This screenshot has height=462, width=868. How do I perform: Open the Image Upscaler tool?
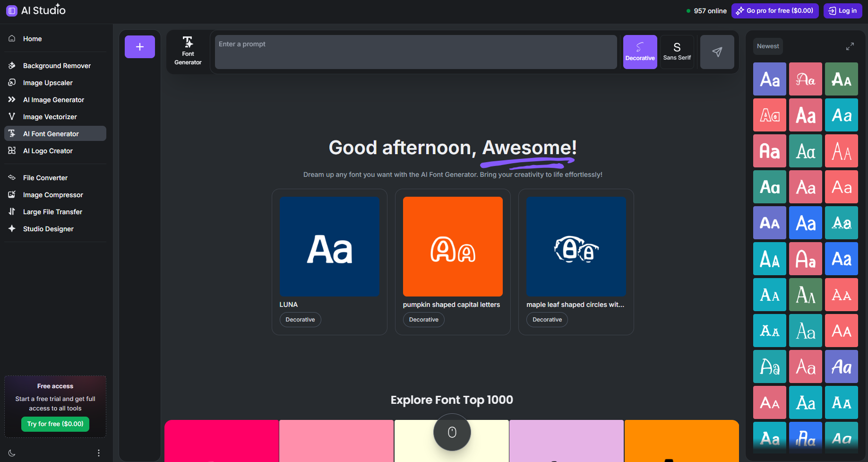pos(48,82)
